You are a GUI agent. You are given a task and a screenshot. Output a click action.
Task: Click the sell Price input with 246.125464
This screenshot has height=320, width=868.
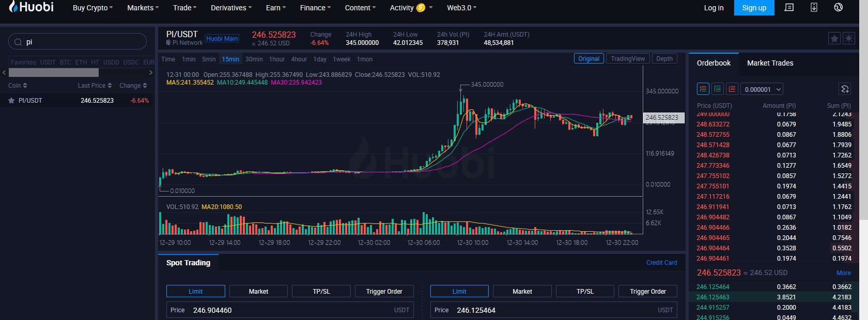(x=553, y=310)
